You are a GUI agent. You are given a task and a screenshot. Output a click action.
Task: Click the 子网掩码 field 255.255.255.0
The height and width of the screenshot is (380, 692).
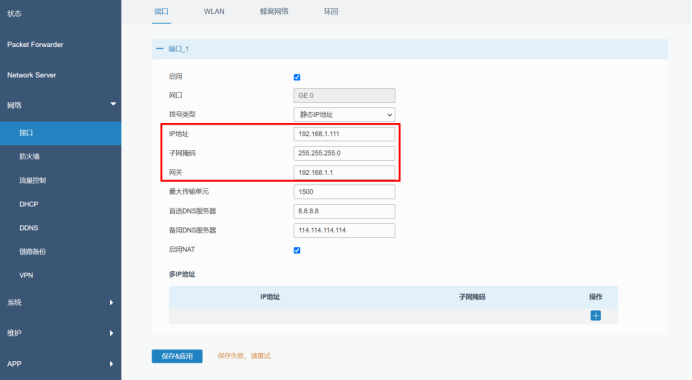[344, 153]
